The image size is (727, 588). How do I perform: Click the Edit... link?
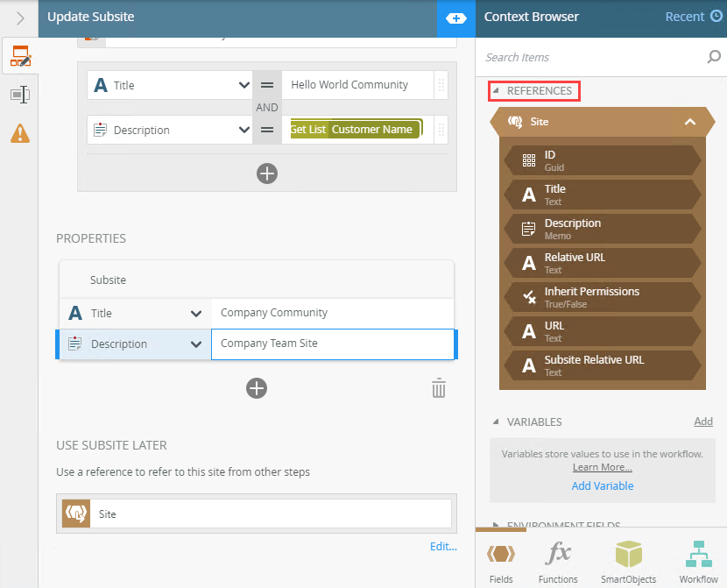coord(443,546)
